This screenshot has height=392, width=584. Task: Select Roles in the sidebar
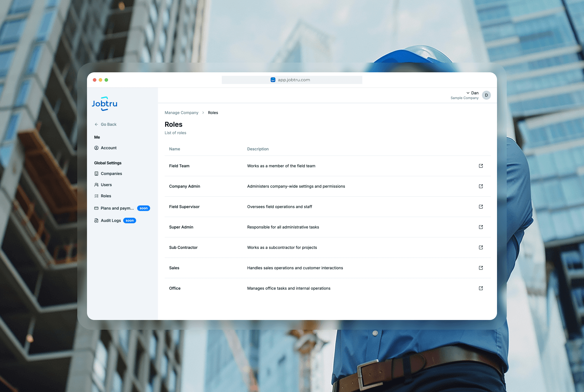[106, 196]
